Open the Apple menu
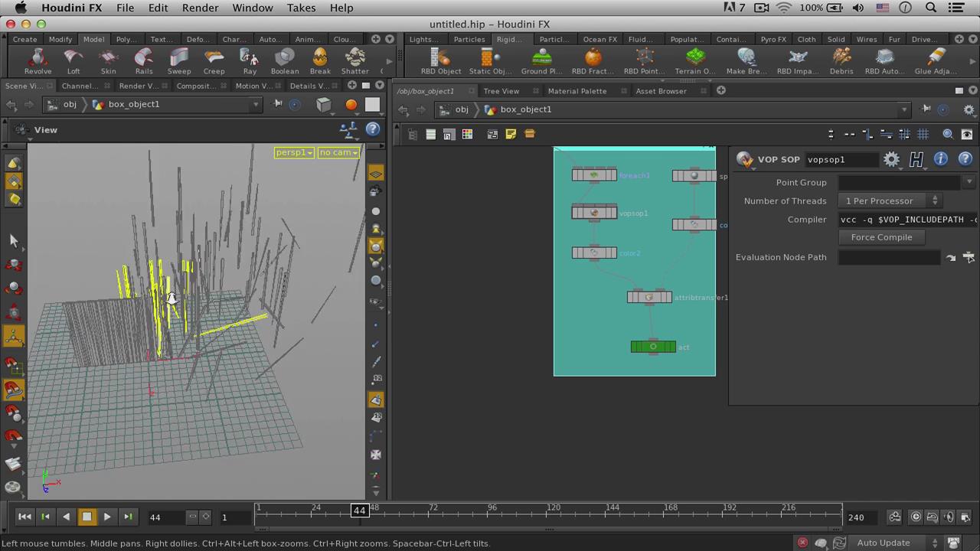 pos(21,8)
